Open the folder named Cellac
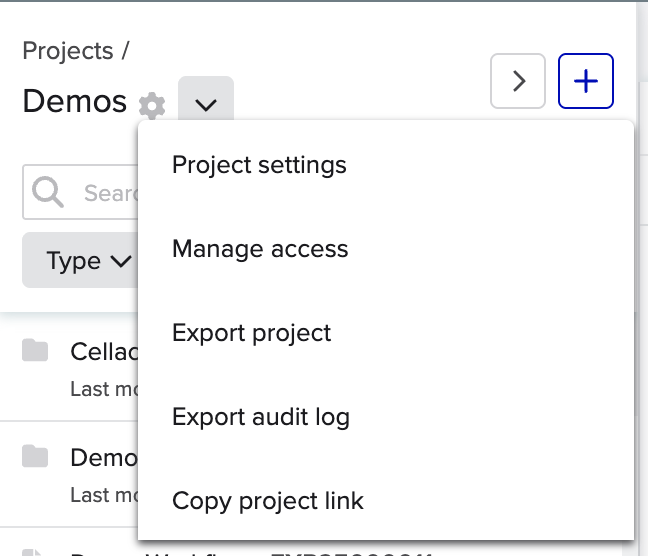648x556 pixels. [103, 352]
